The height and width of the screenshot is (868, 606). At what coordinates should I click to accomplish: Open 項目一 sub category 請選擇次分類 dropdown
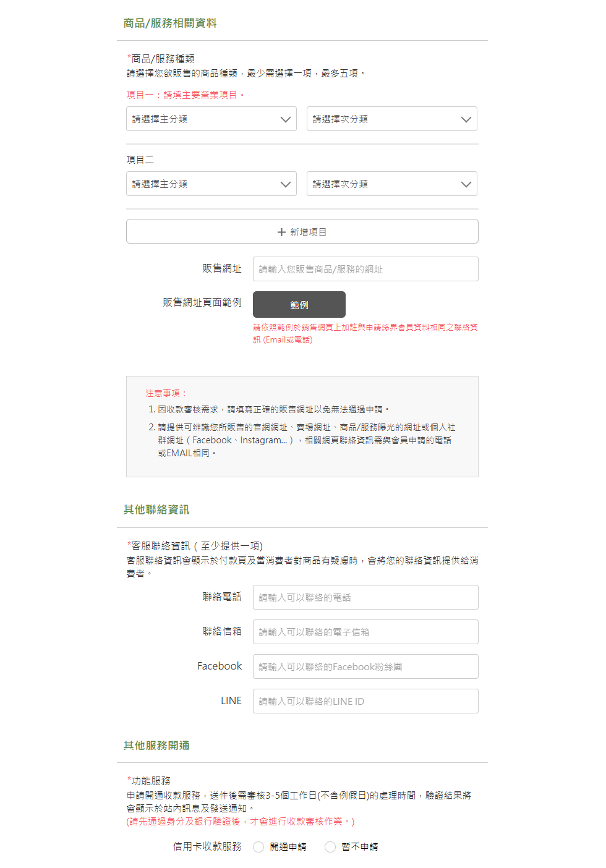pyautogui.click(x=392, y=119)
